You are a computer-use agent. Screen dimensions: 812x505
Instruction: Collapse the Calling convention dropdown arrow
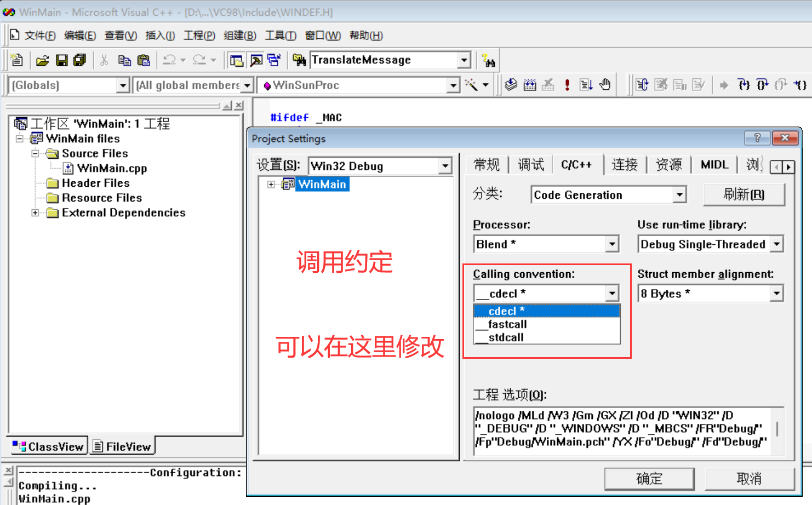613,294
